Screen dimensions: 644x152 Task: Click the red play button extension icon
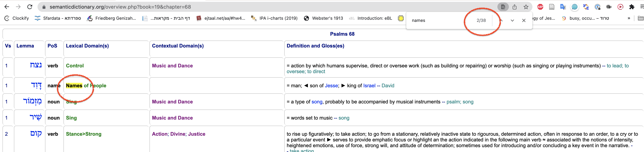coord(620,7)
